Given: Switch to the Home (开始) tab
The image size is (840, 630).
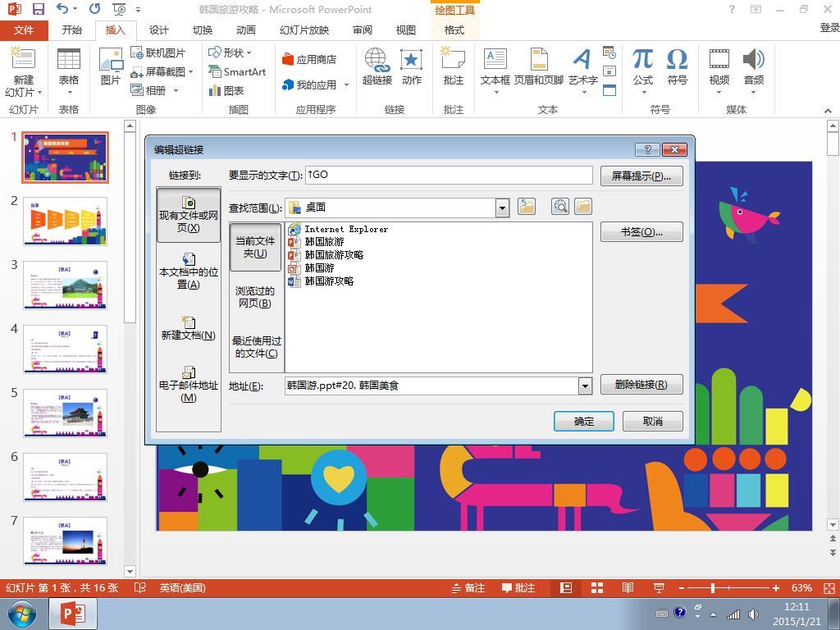Looking at the screenshot, I should [x=72, y=30].
